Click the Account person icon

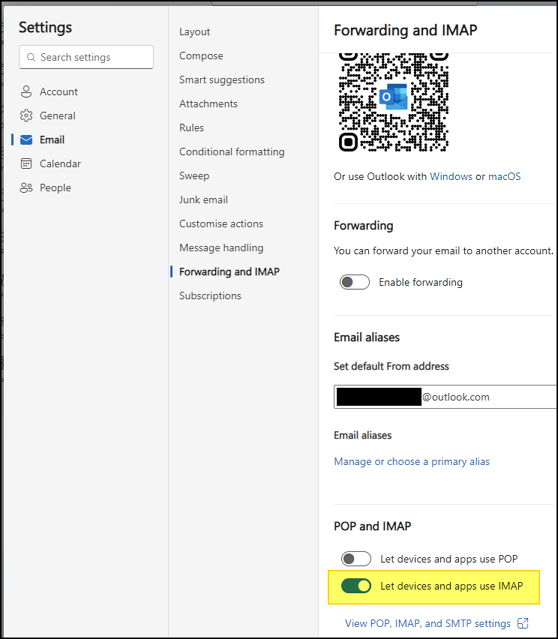[x=26, y=92]
